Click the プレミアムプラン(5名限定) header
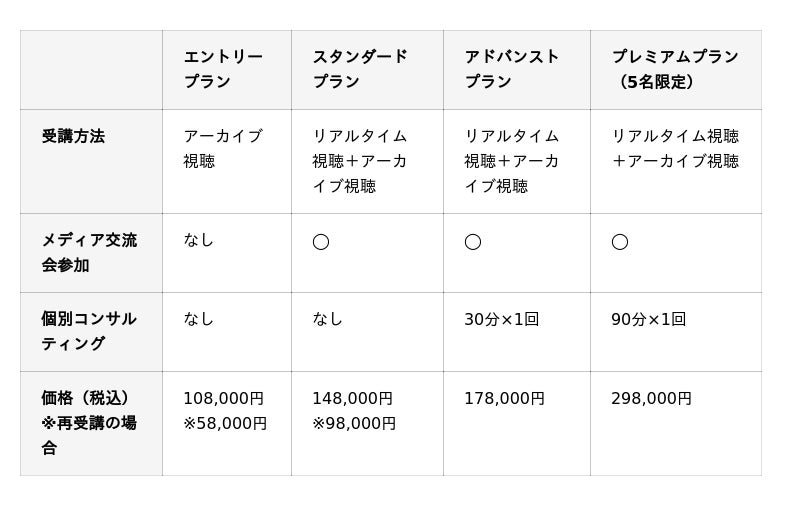The height and width of the screenshot is (506, 800). (x=675, y=69)
